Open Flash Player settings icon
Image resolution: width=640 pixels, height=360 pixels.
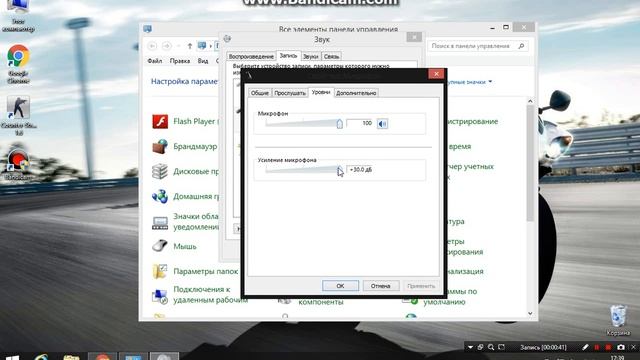click(160, 122)
